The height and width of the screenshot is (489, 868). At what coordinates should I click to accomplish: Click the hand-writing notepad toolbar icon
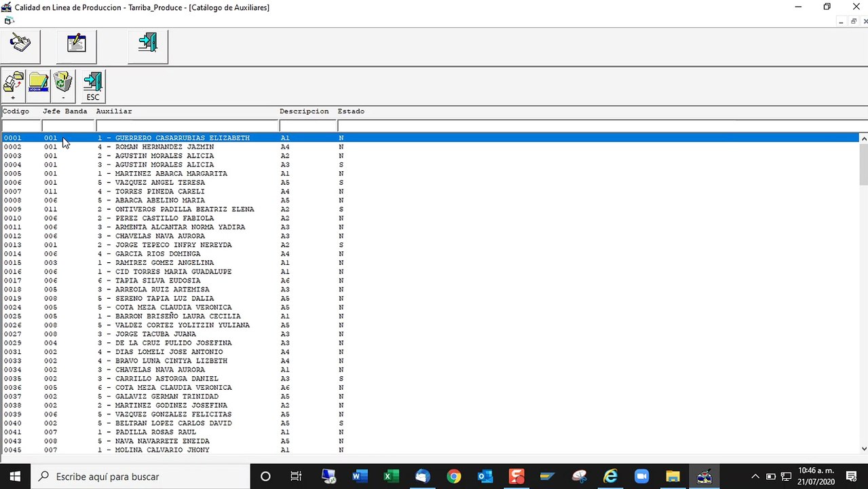(20, 45)
